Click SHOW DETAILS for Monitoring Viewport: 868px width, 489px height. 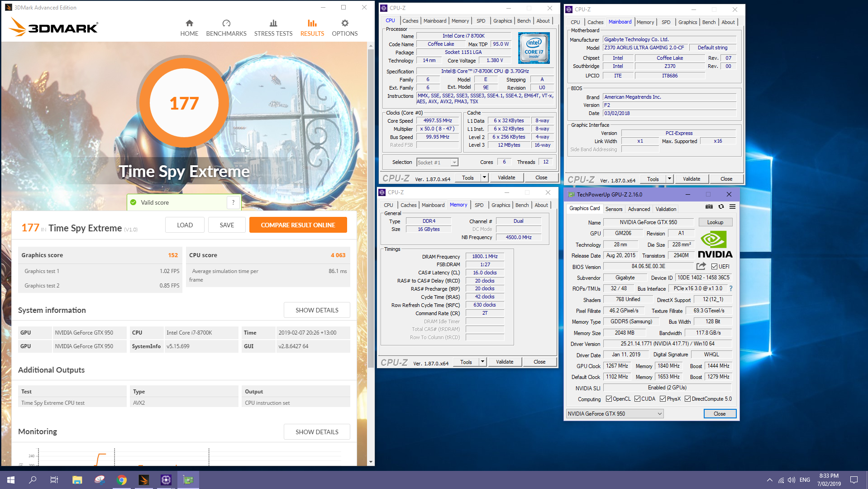tap(317, 432)
